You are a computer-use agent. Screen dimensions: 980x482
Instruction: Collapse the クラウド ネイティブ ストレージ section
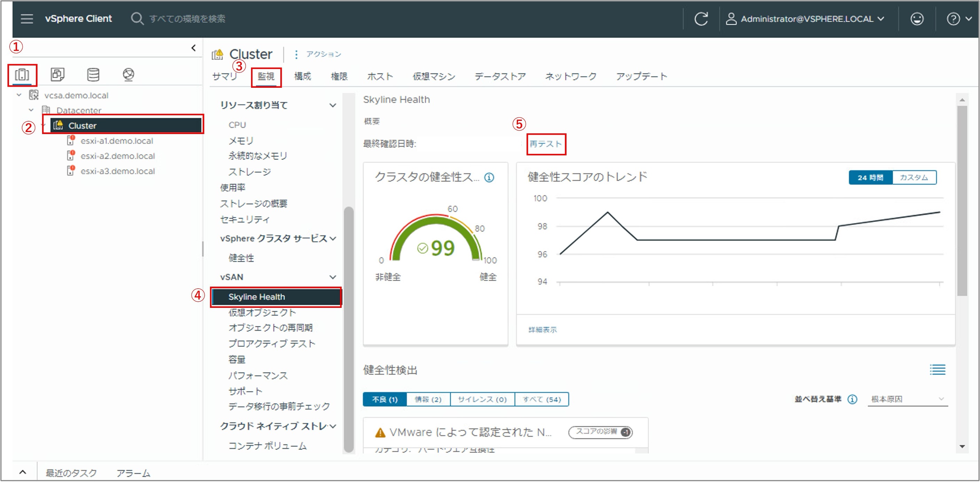tap(333, 427)
